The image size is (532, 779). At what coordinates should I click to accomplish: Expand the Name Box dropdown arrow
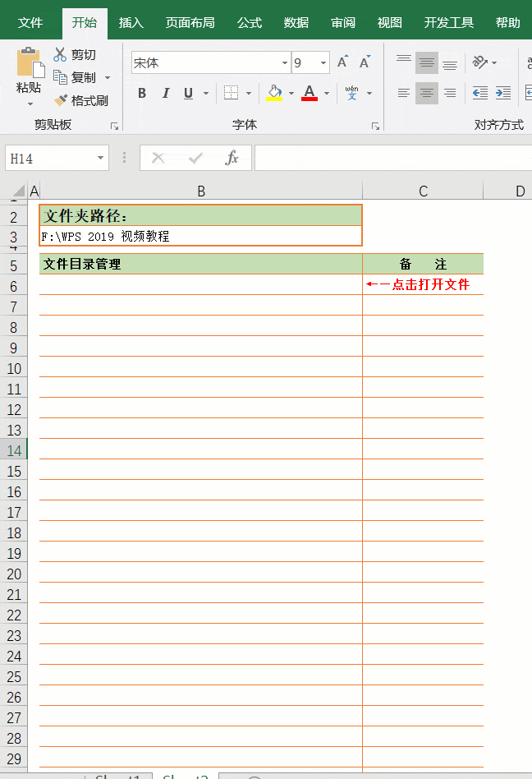pos(100,158)
